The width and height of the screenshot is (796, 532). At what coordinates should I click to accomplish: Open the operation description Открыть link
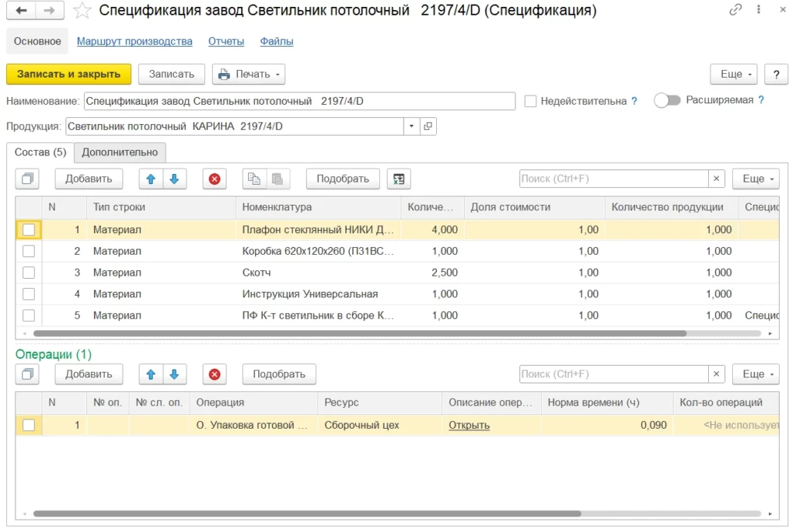469,425
